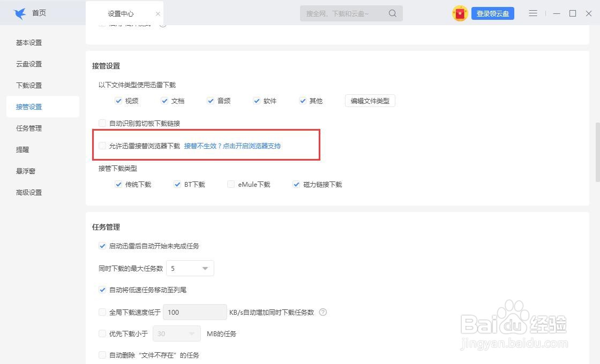The width and height of the screenshot is (600, 364).
Task: Open 云盘设置 in the sidebar
Action: click(29, 64)
